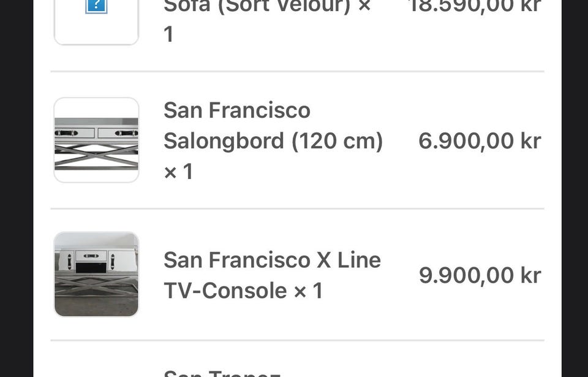Click the white sofa thumbnail placeholder box
The height and width of the screenshot is (377, 588).
96,22
